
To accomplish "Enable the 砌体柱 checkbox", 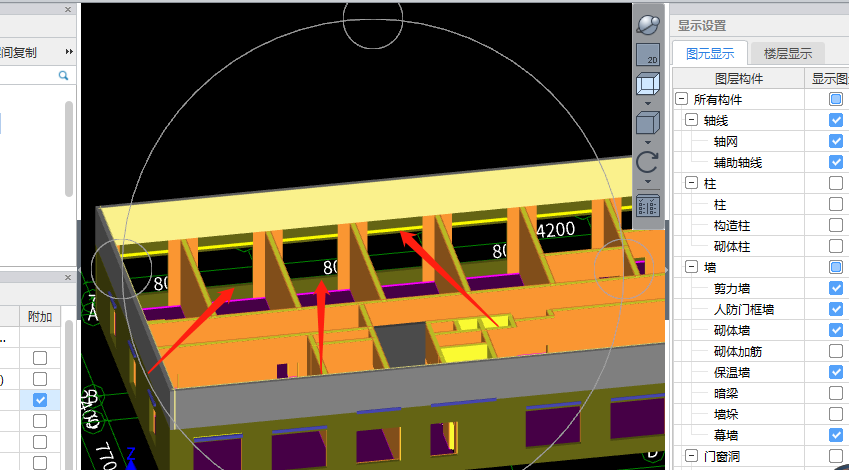I will [836, 246].
